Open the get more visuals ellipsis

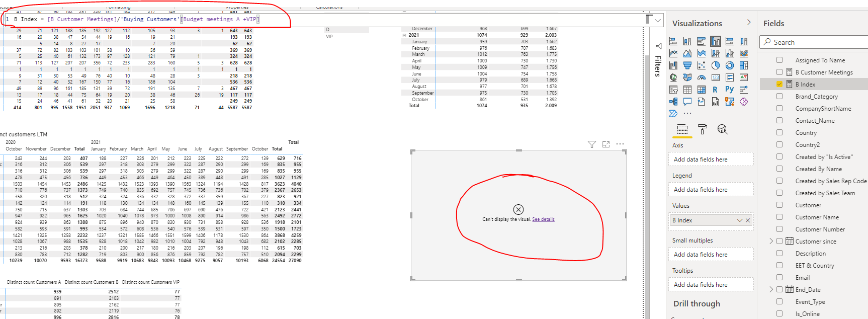pyautogui.click(x=687, y=114)
